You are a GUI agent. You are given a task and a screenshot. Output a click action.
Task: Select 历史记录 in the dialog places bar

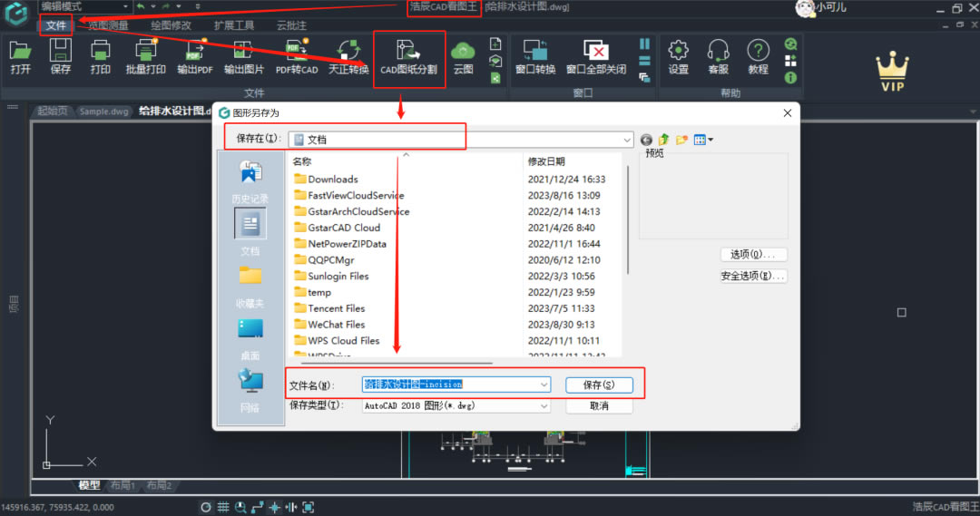pos(250,180)
